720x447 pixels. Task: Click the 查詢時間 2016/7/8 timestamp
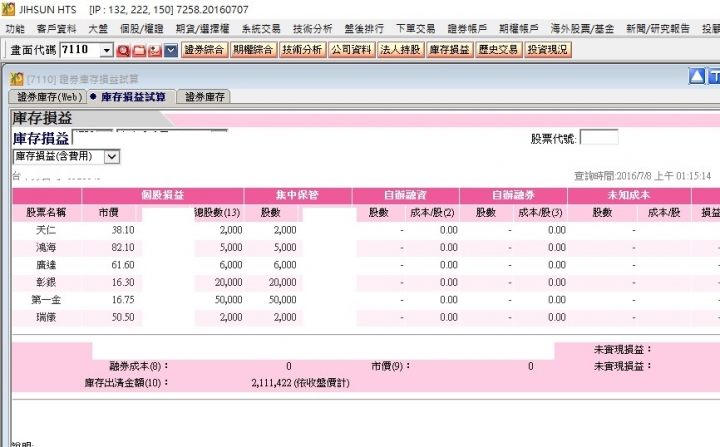[x=642, y=176]
